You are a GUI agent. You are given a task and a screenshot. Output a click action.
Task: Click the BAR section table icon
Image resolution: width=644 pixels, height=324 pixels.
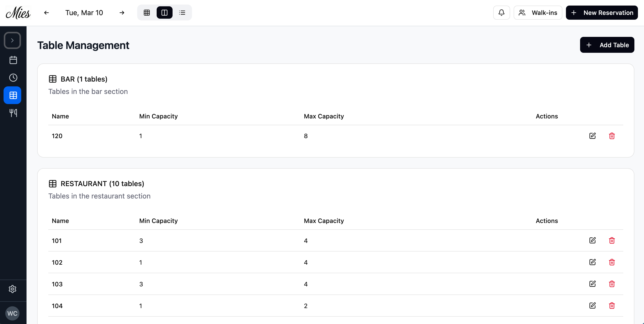click(x=53, y=79)
